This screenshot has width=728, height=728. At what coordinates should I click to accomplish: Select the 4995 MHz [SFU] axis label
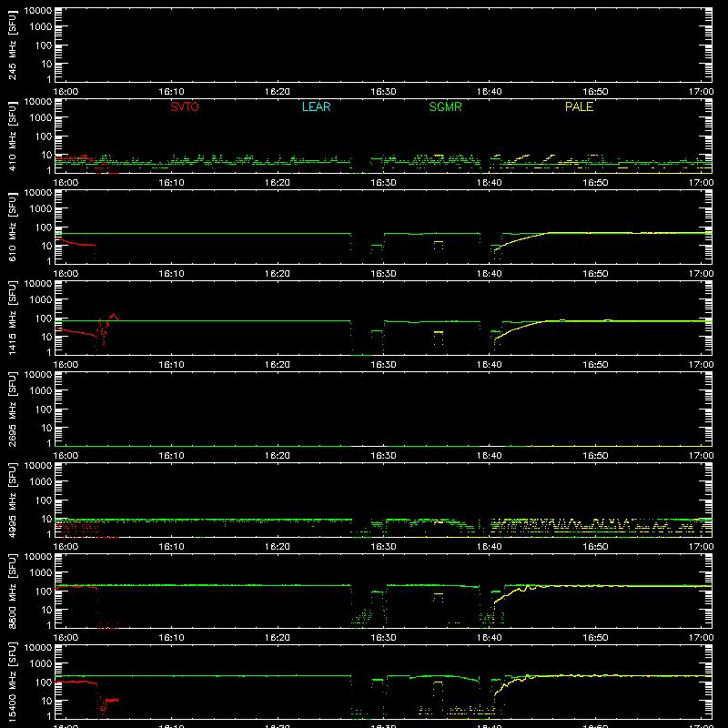click(12, 500)
